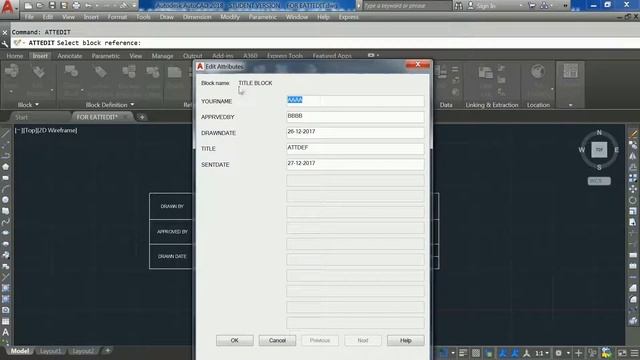This screenshot has width=640, height=360.
Task: Click the Save icon in Quick Access toolbar
Action: tap(52, 5)
